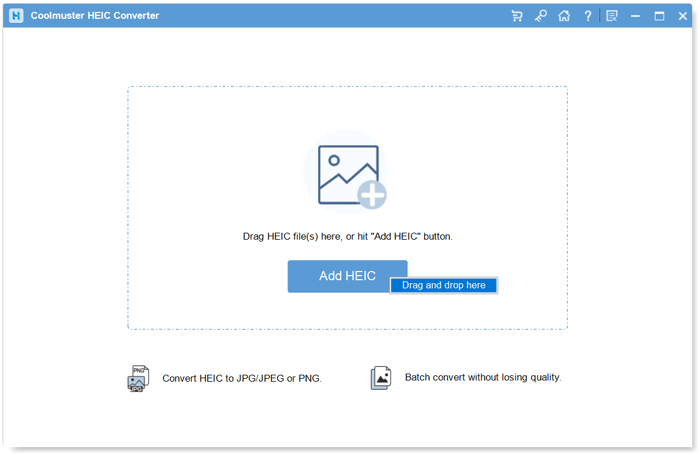The width and height of the screenshot is (700, 455).
Task: Click the Coolmuster app logo icon
Action: coord(17,16)
